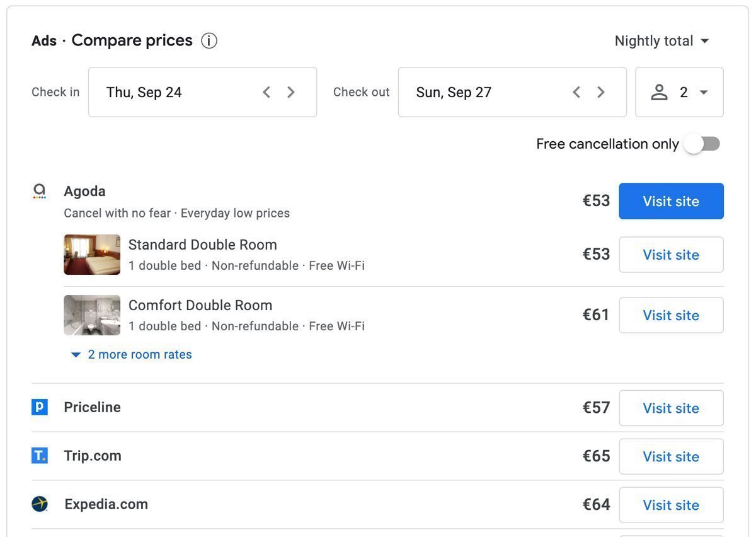This screenshot has height=537, width=756.
Task: Click the Priceline logo icon
Action: coord(40,407)
